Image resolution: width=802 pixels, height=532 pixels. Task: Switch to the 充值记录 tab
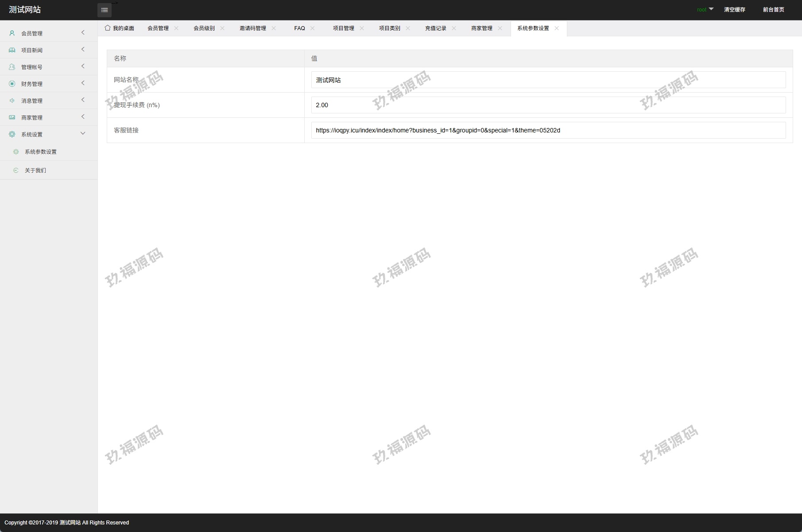[435, 28]
